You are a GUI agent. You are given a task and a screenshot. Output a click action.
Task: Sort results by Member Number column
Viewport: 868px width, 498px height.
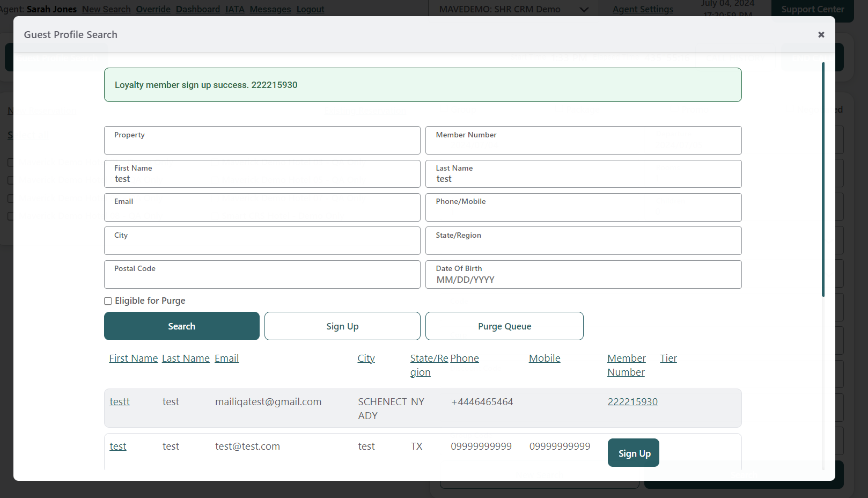click(x=627, y=365)
